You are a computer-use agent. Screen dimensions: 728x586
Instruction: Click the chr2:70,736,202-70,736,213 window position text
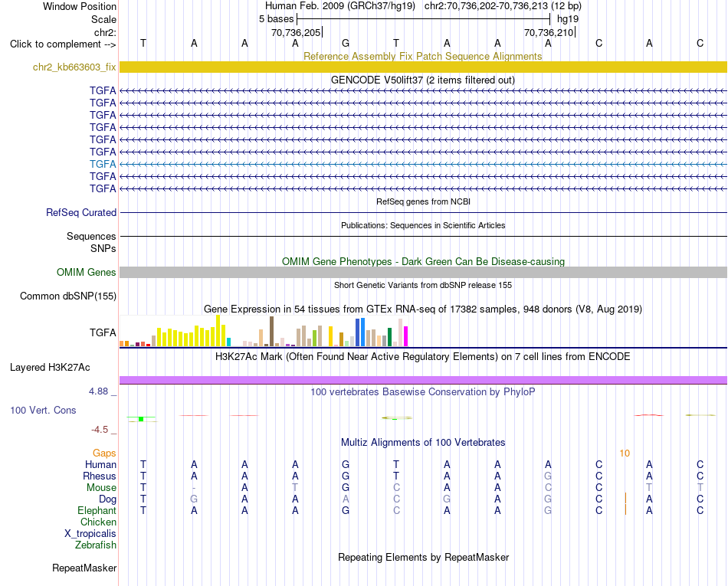[486, 6]
